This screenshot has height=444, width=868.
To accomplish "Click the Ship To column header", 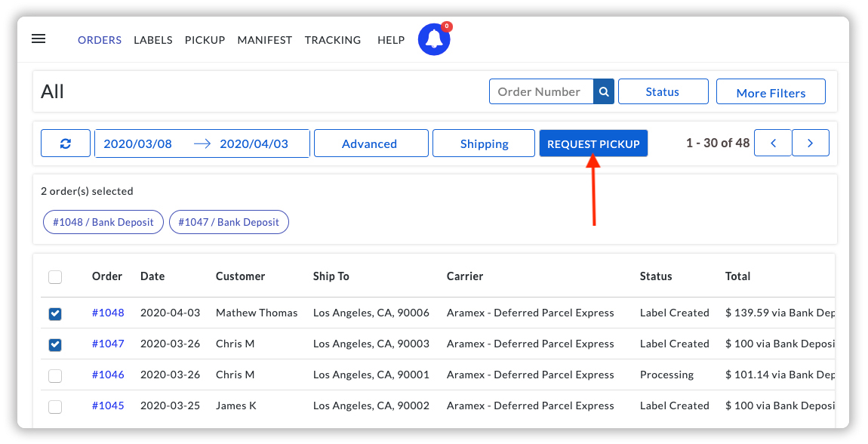I will point(331,276).
